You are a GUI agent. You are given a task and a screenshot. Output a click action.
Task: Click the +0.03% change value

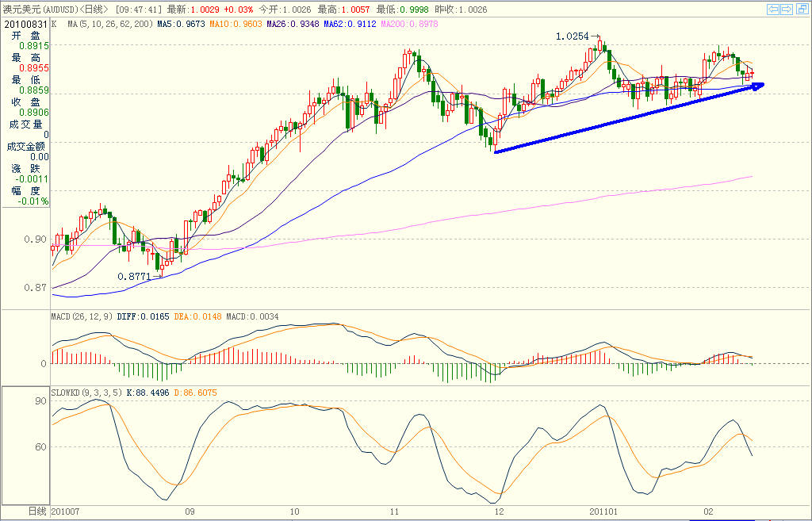239,10
